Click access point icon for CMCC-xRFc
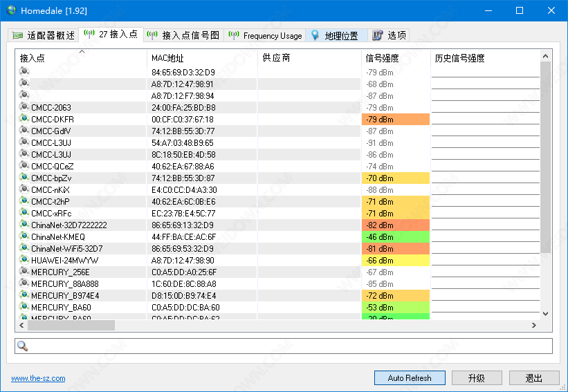Screen dimensions: 568x392 tap(24, 212)
